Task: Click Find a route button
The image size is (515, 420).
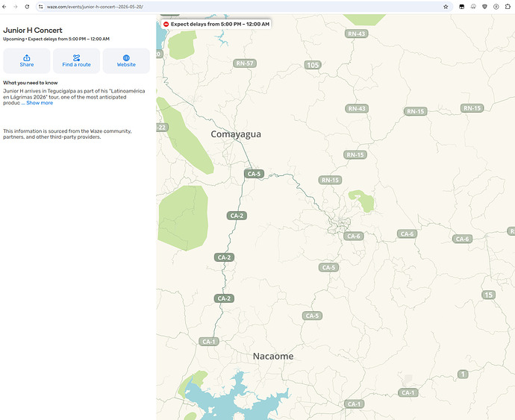Action: pyautogui.click(x=77, y=60)
